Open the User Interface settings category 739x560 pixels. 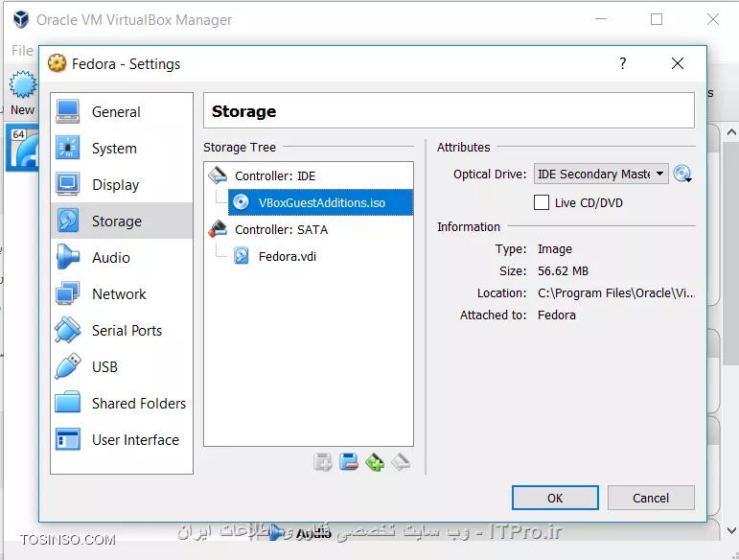[x=122, y=439]
